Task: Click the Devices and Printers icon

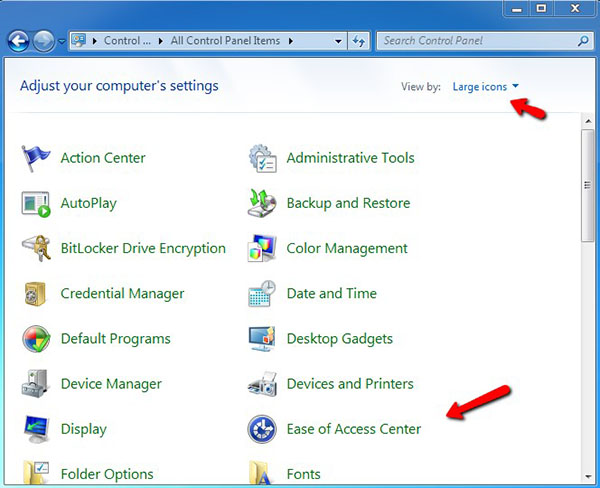Action: coord(262,384)
